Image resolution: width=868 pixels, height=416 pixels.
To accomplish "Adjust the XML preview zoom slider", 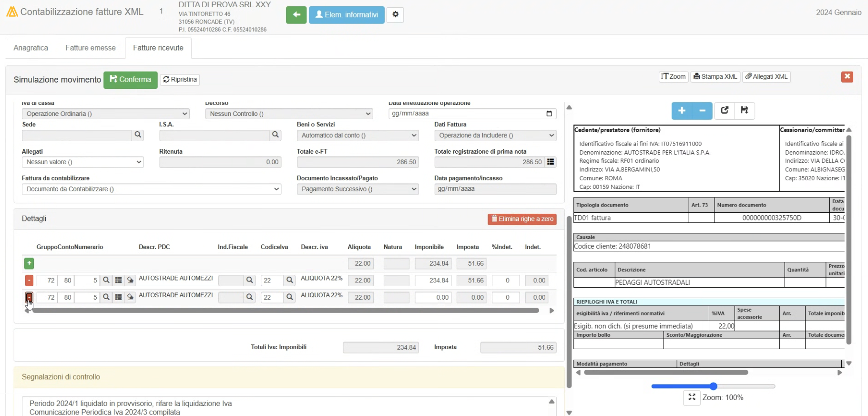I will (713, 386).
